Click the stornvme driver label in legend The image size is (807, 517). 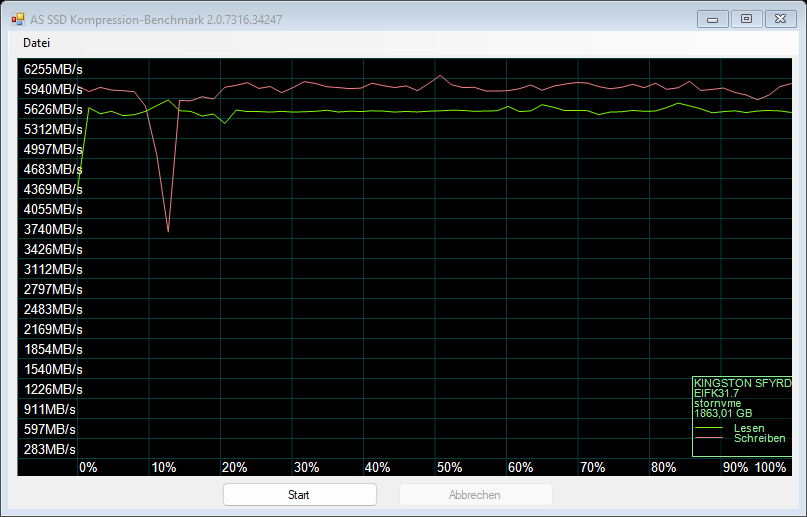pos(717,403)
